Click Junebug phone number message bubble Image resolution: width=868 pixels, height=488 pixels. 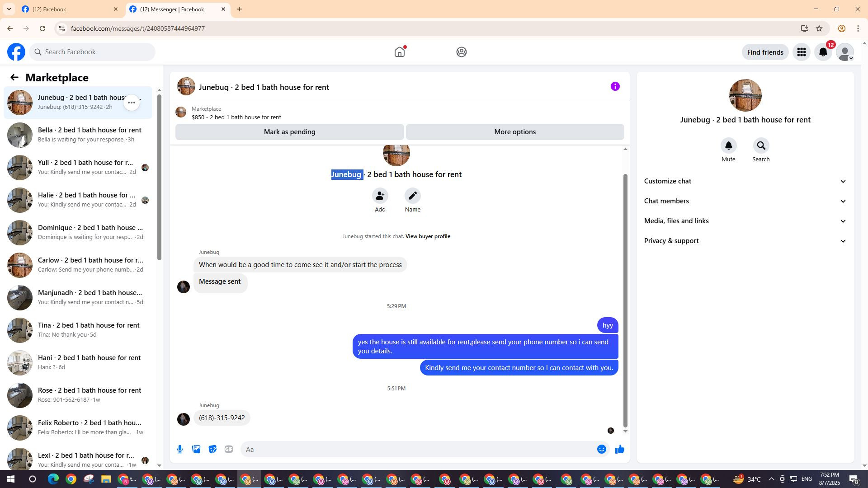click(x=222, y=418)
